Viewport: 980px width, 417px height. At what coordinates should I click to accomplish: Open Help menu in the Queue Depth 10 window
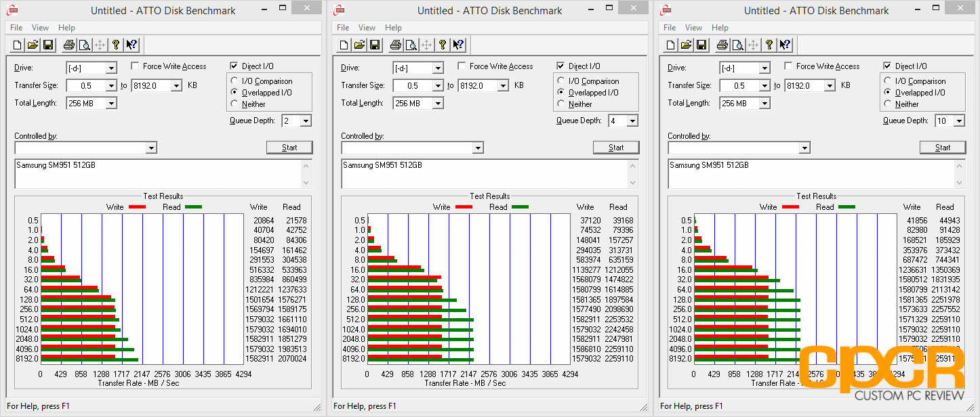pyautogui.click(x=720, y=28)
